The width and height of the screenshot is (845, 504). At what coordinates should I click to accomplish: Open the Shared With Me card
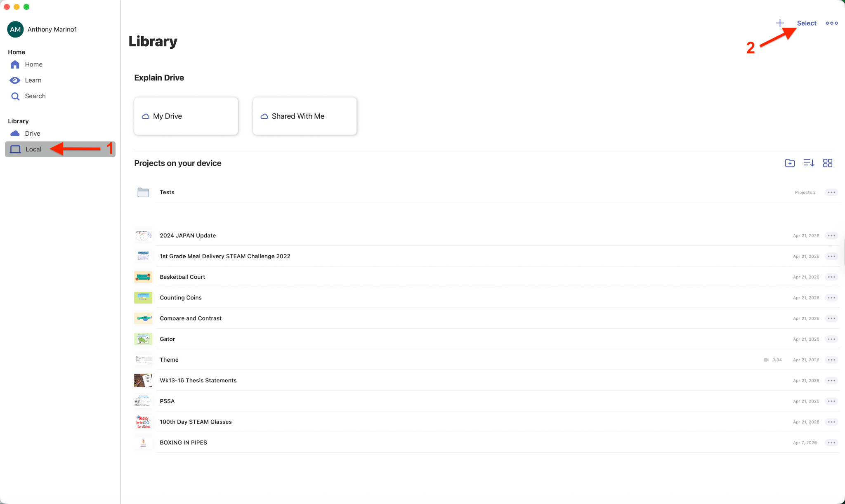[x=304, y=116]
